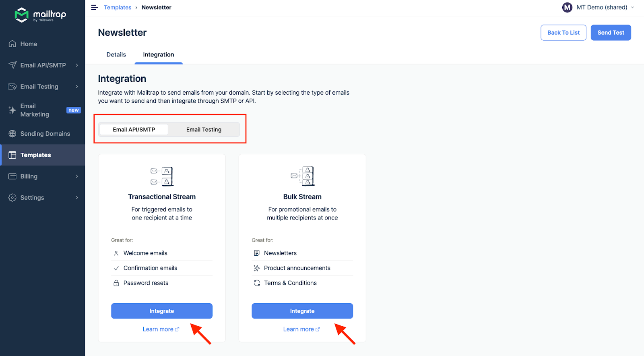Viewport: 644px width, 356px height.
Task: Expand the Email API/SMTP sidebar chevron
Action: coord(77,65)
